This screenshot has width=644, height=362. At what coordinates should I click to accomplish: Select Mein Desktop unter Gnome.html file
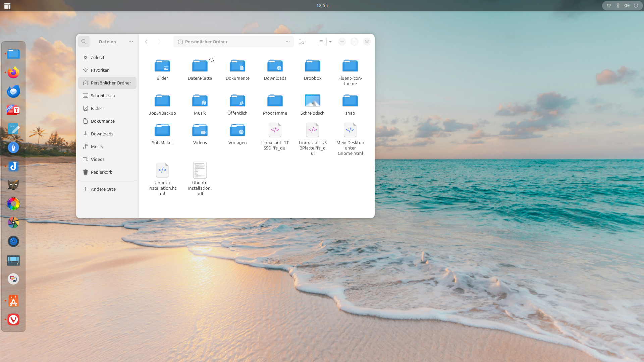point(350,130)
